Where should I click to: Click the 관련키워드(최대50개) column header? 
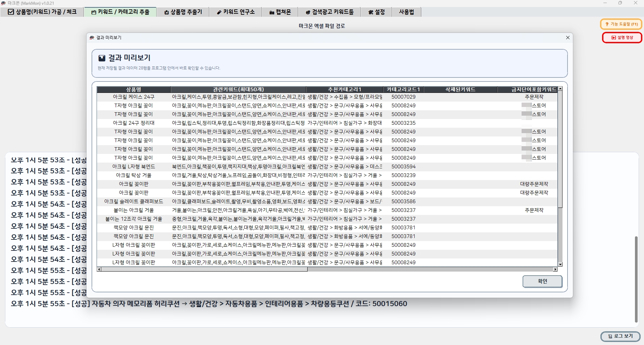click(238, 90)
